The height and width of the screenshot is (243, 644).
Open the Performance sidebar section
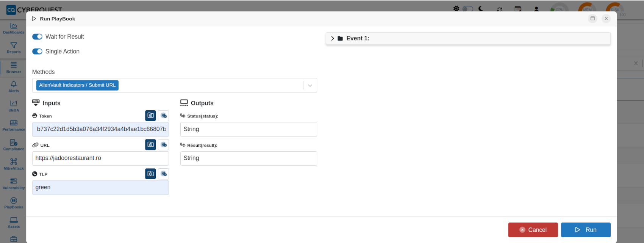[x=14, y=126]
